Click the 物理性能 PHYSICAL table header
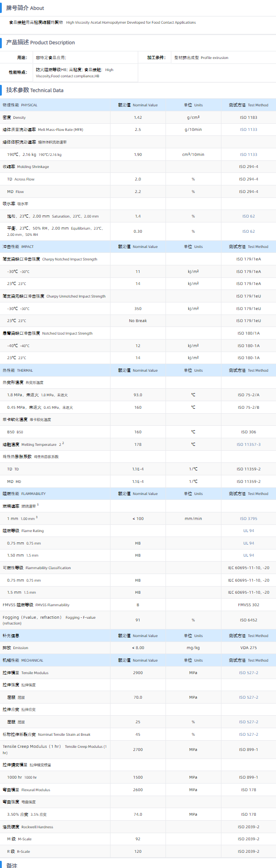This screenshot has height=868, width=276. click(x=20, y=105)
